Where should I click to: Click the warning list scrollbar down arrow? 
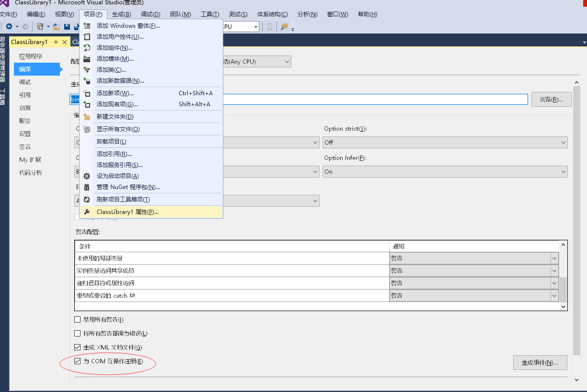[564, 306]
